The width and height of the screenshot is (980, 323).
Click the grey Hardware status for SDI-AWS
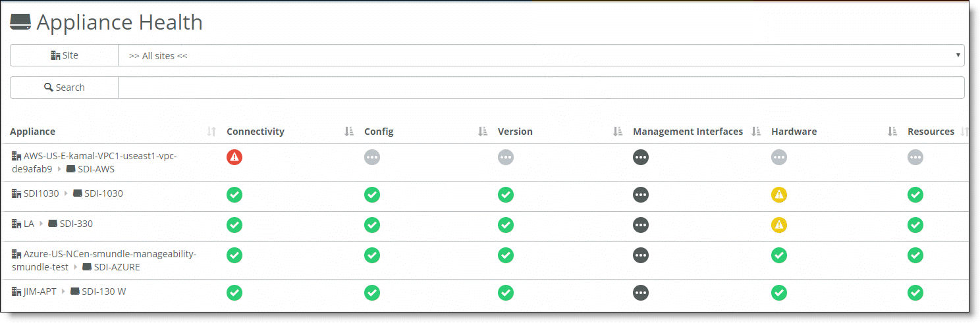pos(779,157)
